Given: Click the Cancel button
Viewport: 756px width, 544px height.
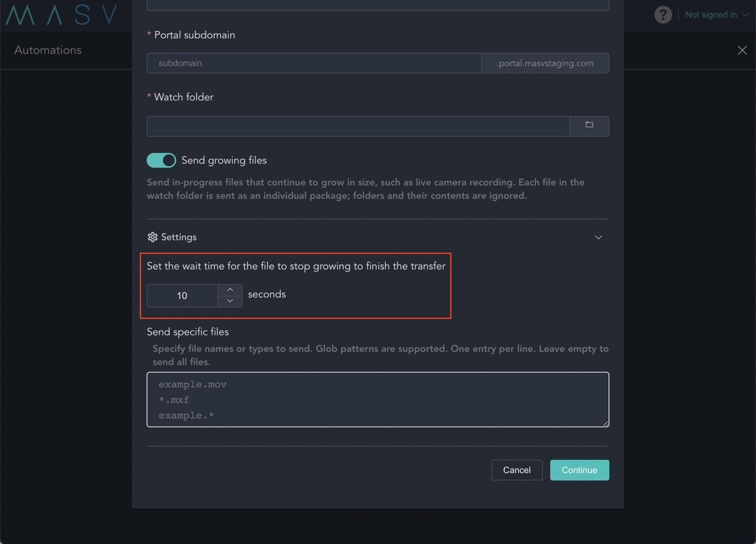Looking at the screenshot, I should pyautogui.click(x=516, y=470).
